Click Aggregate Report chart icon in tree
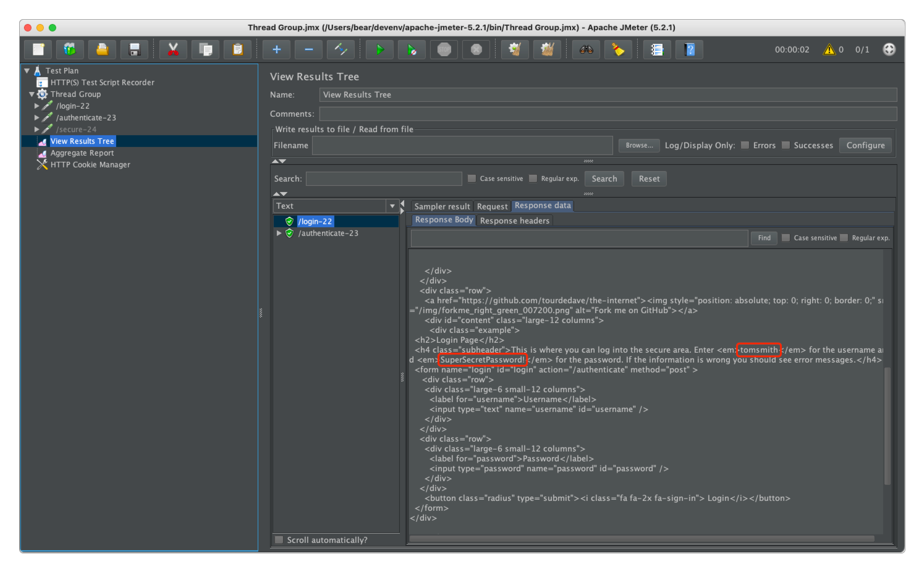The height and width of the screenshot is (572, 924). pyautogui.click(x=42, y=153)
